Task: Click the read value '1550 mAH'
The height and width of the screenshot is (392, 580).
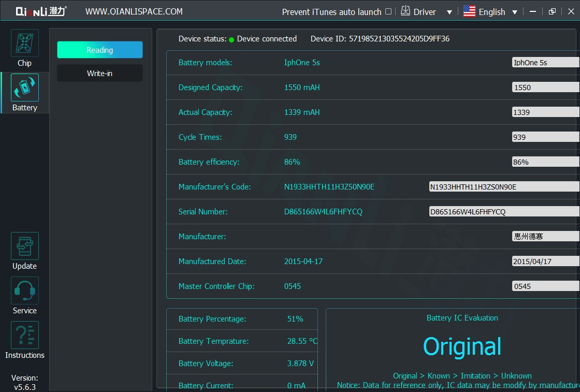Action: point(302,88)
